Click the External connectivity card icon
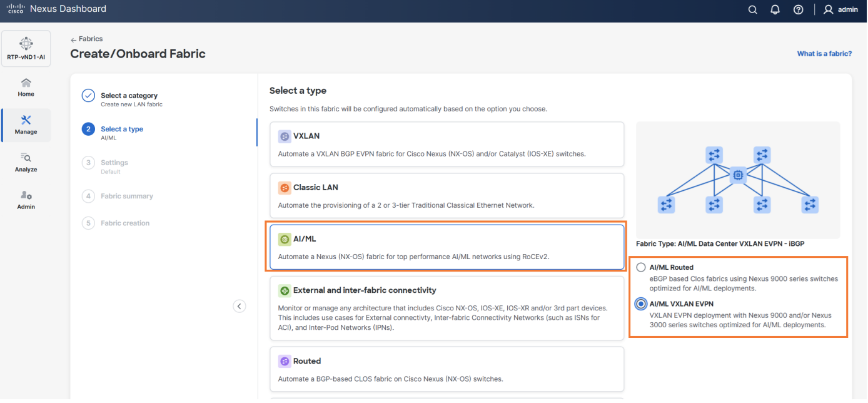This screenshot has width=868, height=403. pos(285,290)
